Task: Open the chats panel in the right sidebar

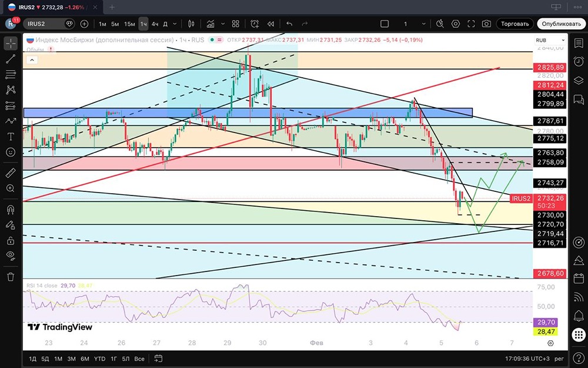Action: point(579,99)
